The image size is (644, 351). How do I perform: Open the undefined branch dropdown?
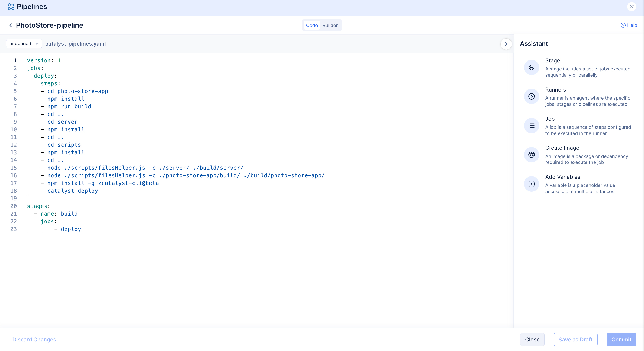(24, 43)
